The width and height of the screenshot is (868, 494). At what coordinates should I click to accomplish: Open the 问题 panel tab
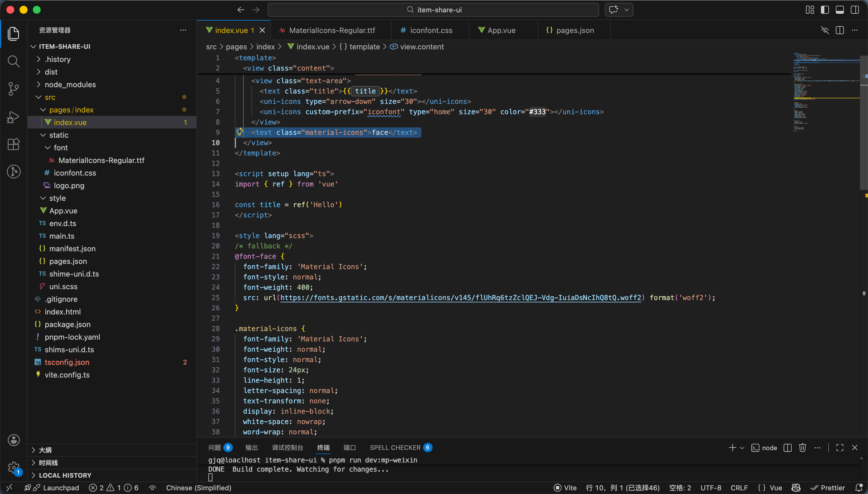[x=214, y=448]
